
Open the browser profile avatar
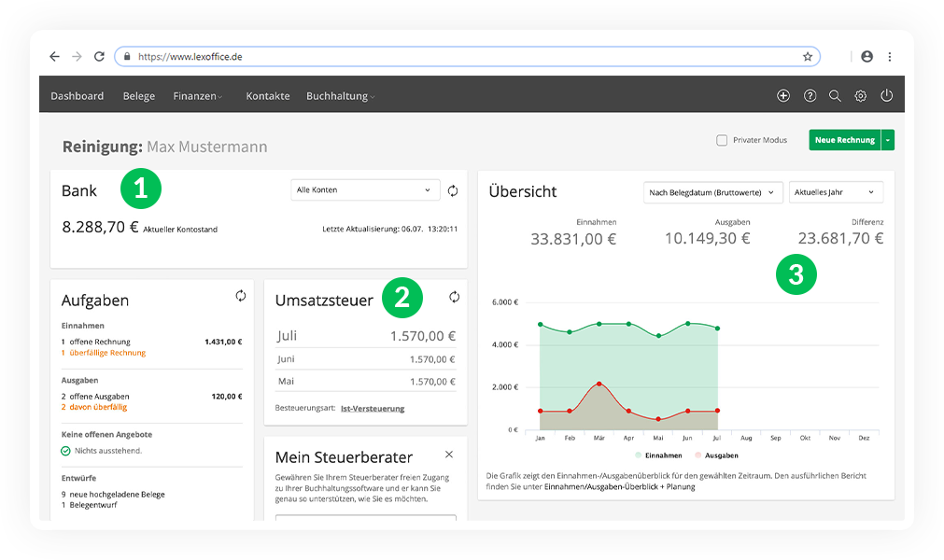tap(867, 57)
